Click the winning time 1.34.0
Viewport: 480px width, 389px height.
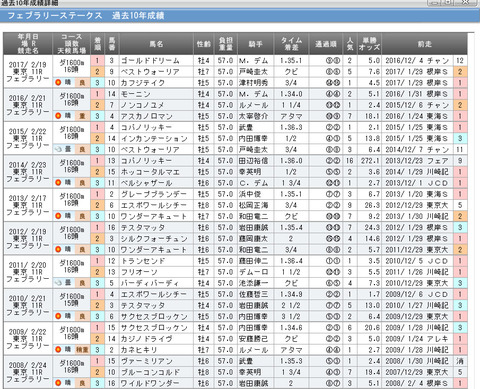291,94
